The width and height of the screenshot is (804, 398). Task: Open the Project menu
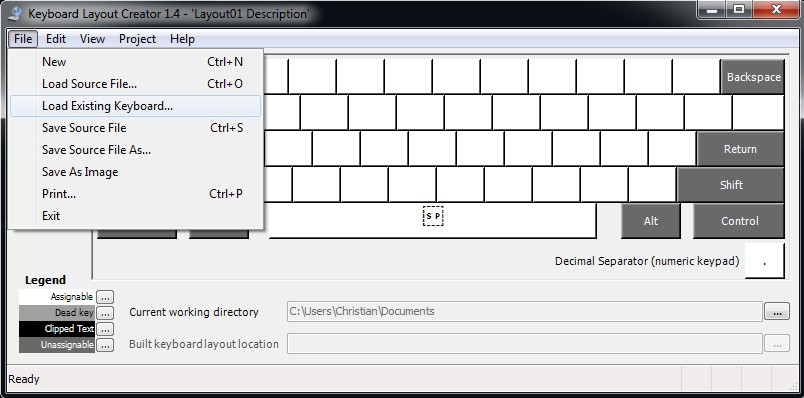(137, 39)
